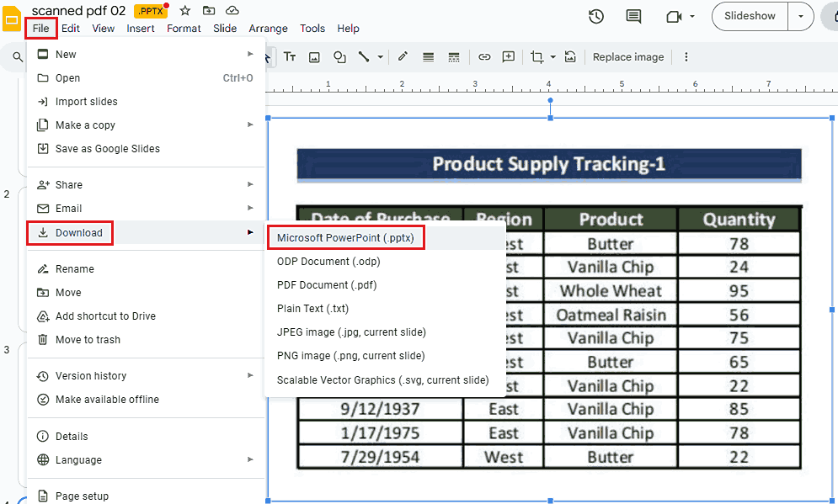Click the Replace image button
The height and width of the screenshot is (504, 838).
tap(628, 57)
